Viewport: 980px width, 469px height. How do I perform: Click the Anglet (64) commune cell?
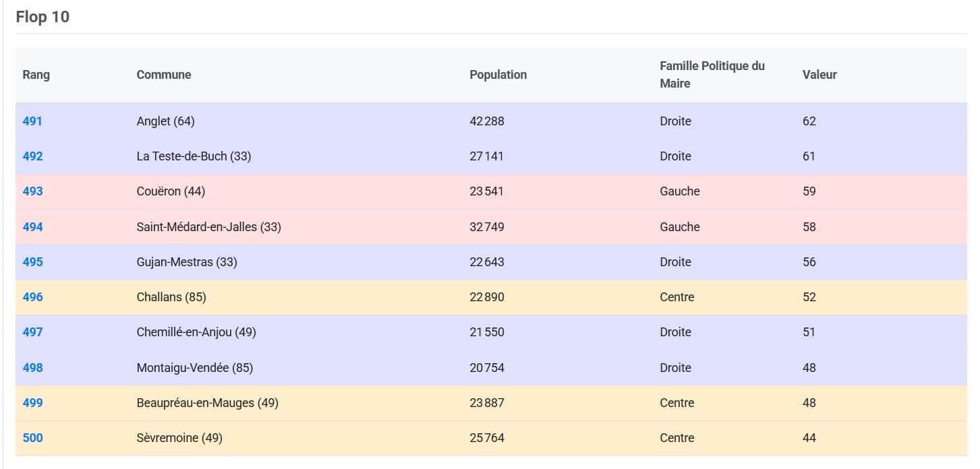[x=165, y=121]
